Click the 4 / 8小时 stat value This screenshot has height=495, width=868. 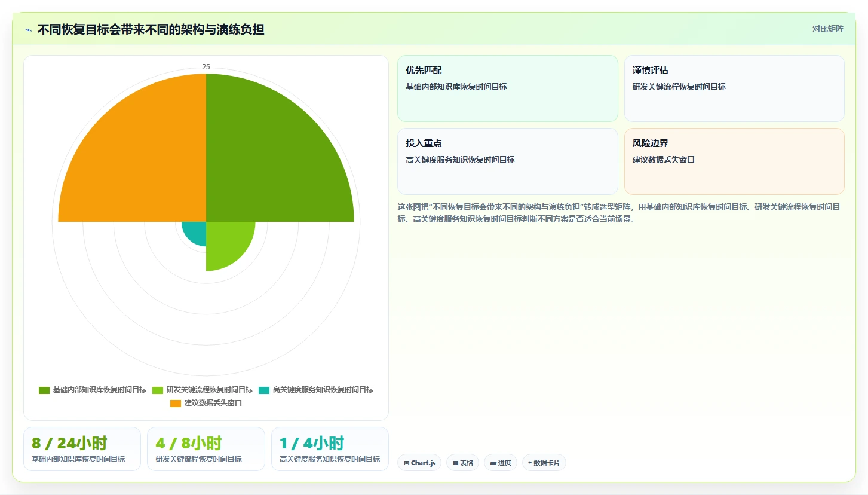(188, 443)
